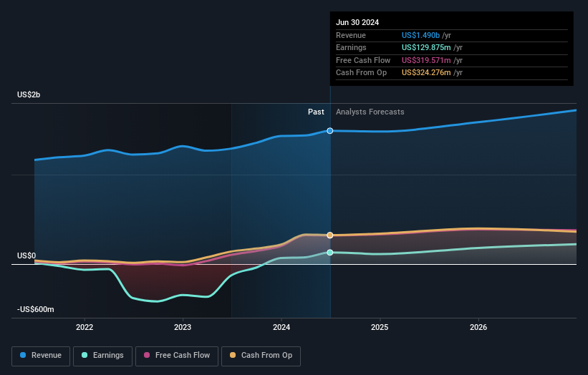
Task: Click the Free Cash Flow row label in tooltip
Action: pyautogui.click(x=363, y=60)
